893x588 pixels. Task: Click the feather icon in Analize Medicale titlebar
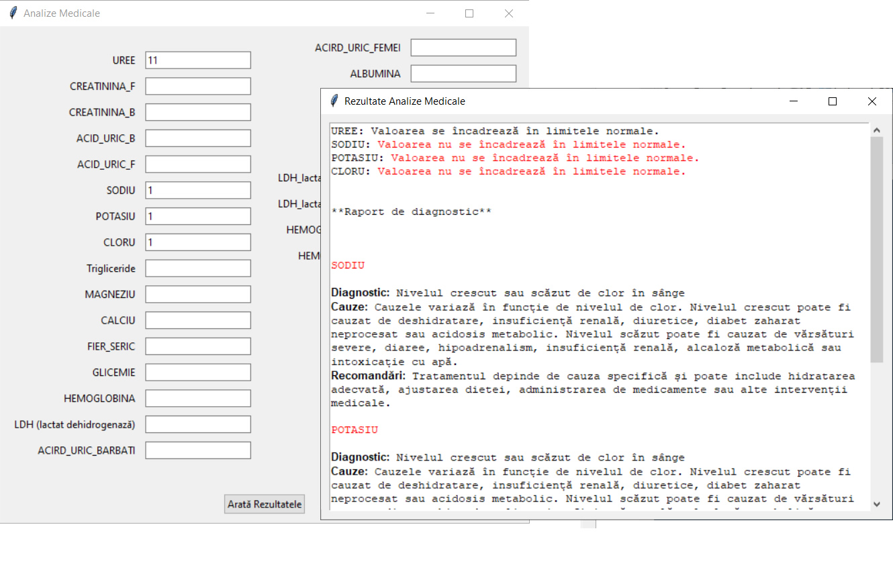(11, 12)
